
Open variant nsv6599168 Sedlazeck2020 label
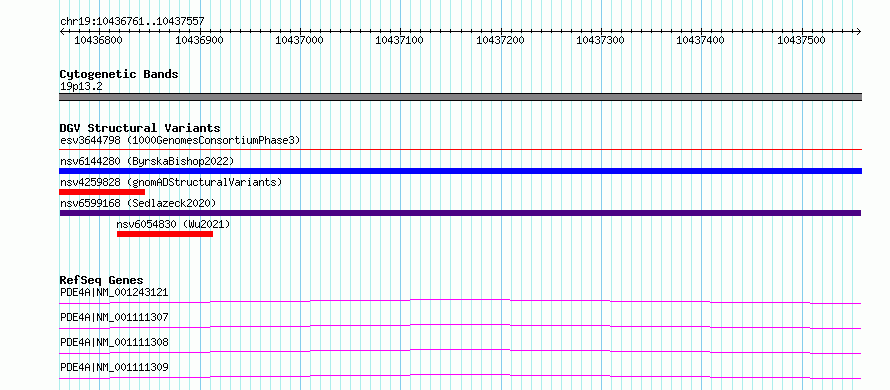point(138,203)
